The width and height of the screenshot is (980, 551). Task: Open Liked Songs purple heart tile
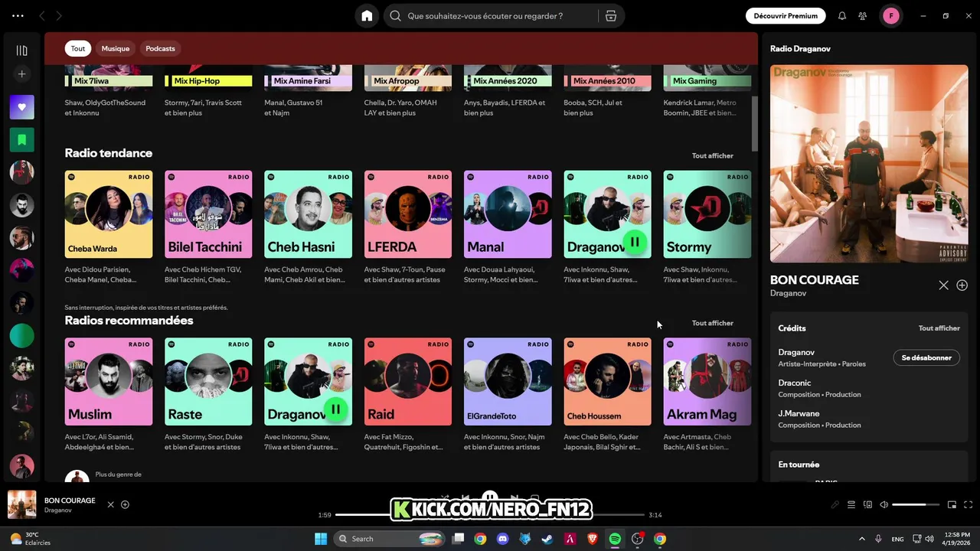[x=21, y=107]
